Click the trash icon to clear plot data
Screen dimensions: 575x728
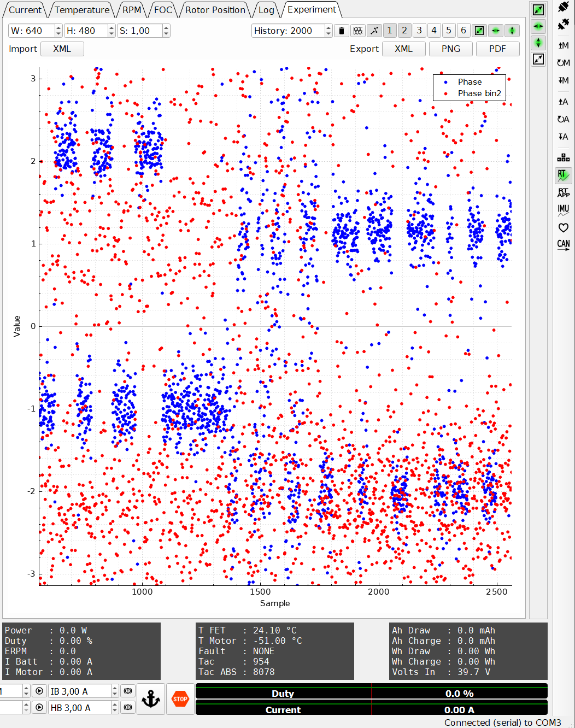tap(342, 31)
